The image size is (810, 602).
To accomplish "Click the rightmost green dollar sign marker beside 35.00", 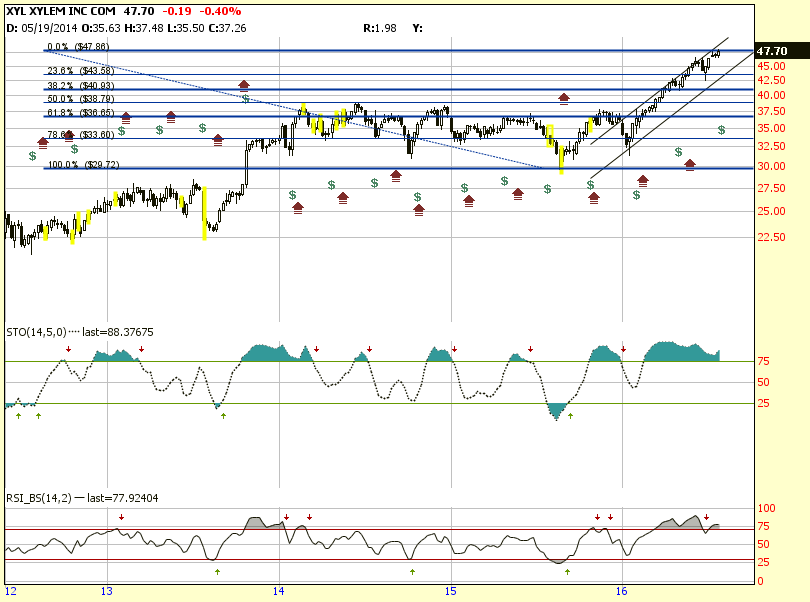I will pyautogui.click(x=721, y=130).
